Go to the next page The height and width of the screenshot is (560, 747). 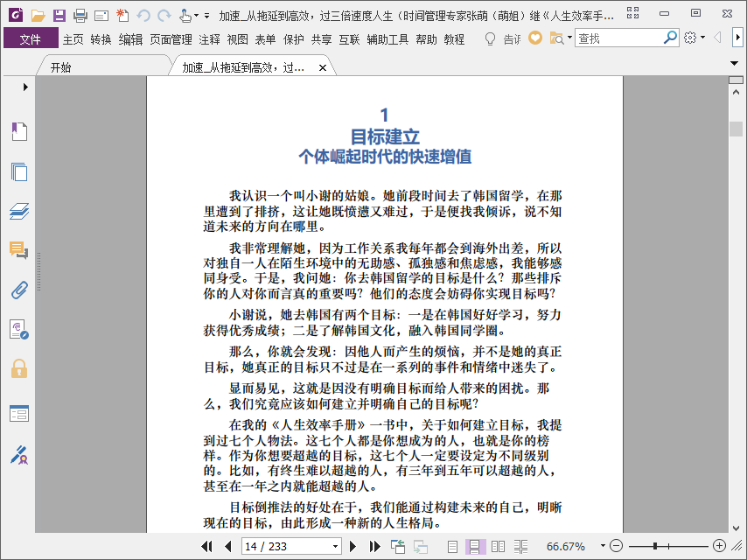click(353, 546)
